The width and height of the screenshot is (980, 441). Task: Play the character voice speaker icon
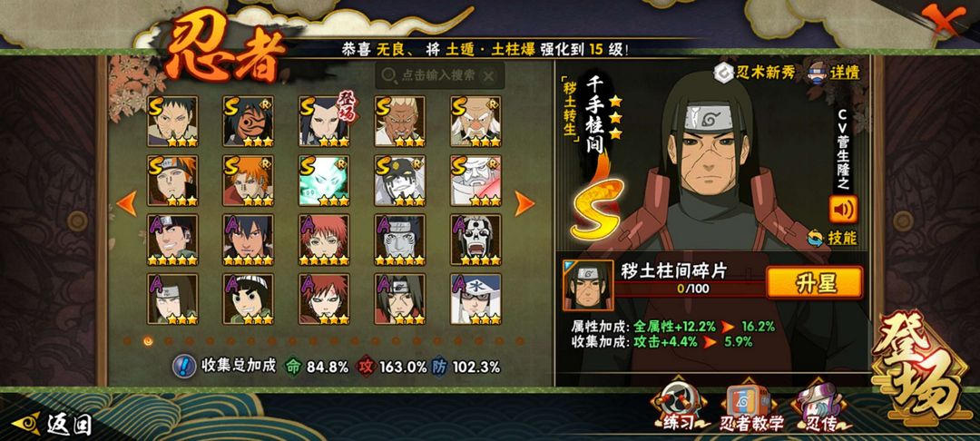(843, 210)
